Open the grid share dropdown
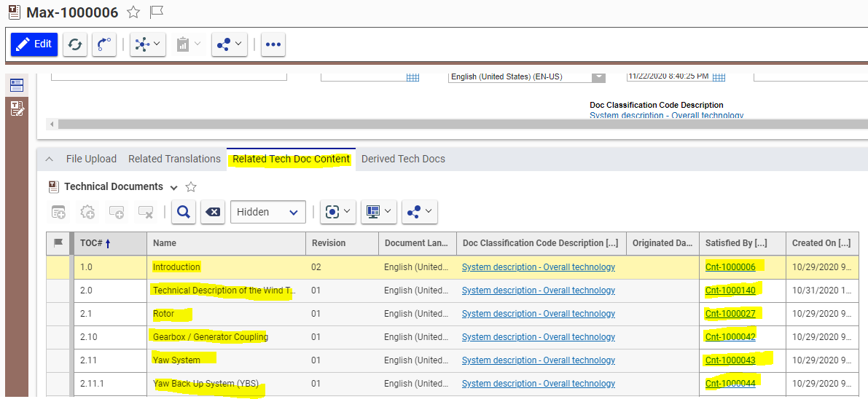This screenshot has width=868, height=399. click(x=420, y=212)
